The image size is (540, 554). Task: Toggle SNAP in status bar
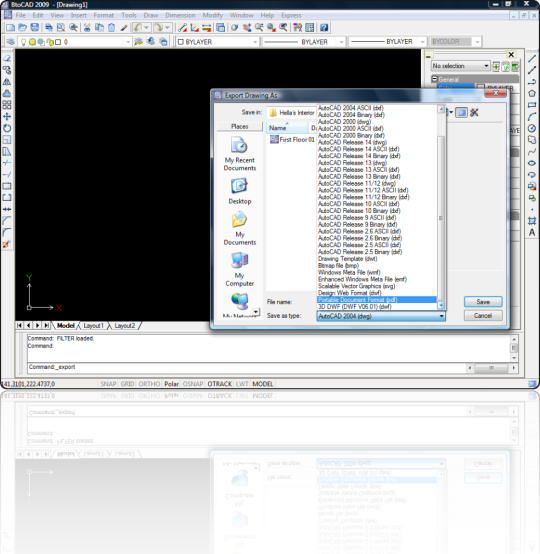coord(108,384)
